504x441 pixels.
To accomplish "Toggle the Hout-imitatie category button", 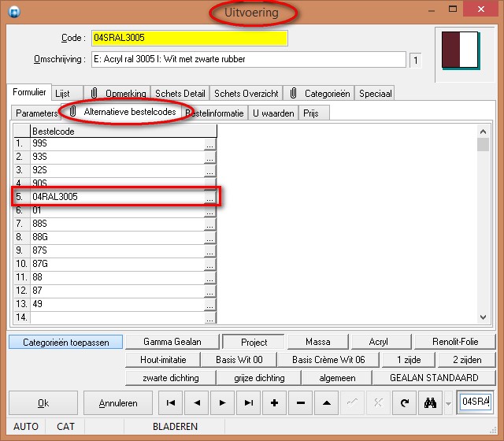I will (163, 360).
